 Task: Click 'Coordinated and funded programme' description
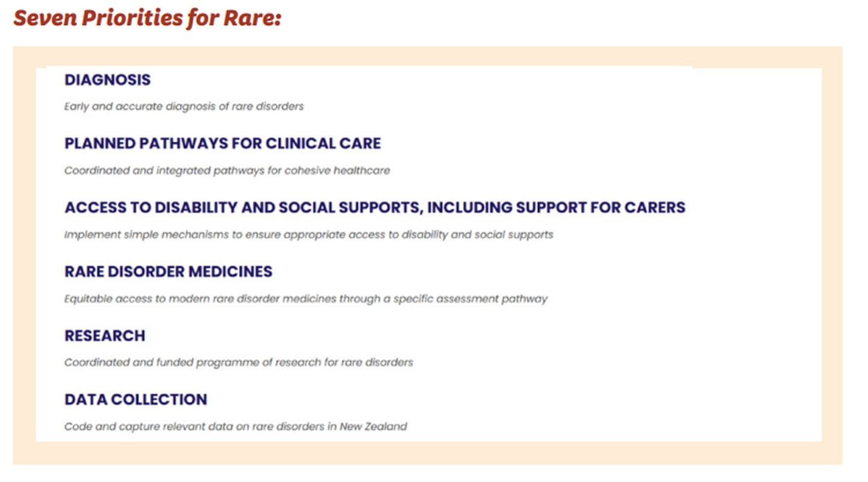(x=239, y=362)
